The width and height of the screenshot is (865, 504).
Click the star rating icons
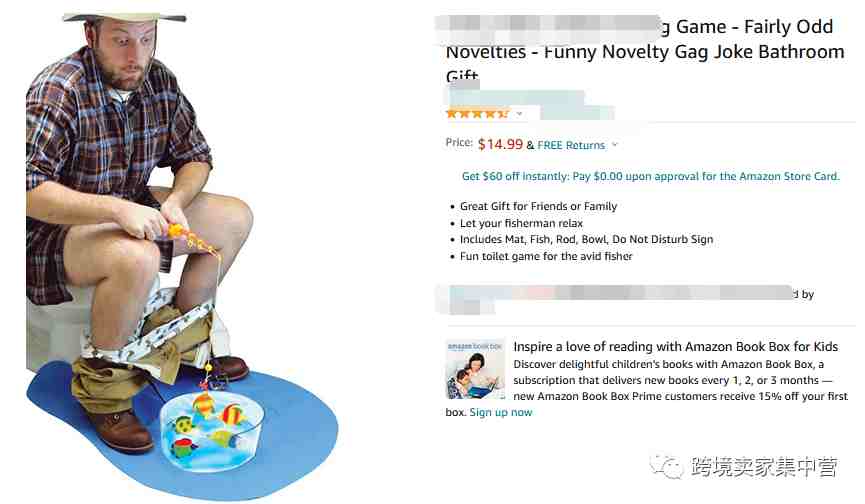(477, 114)
